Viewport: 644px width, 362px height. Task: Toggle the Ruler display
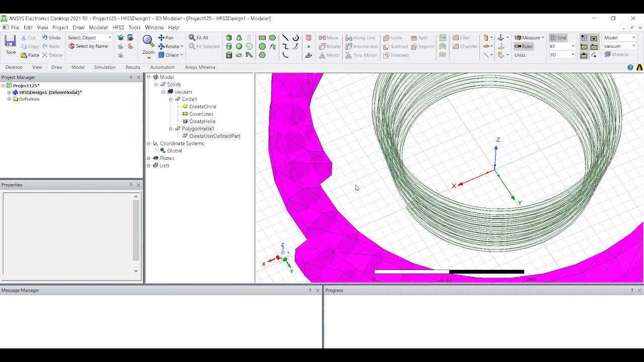click(x=523, y=46)
